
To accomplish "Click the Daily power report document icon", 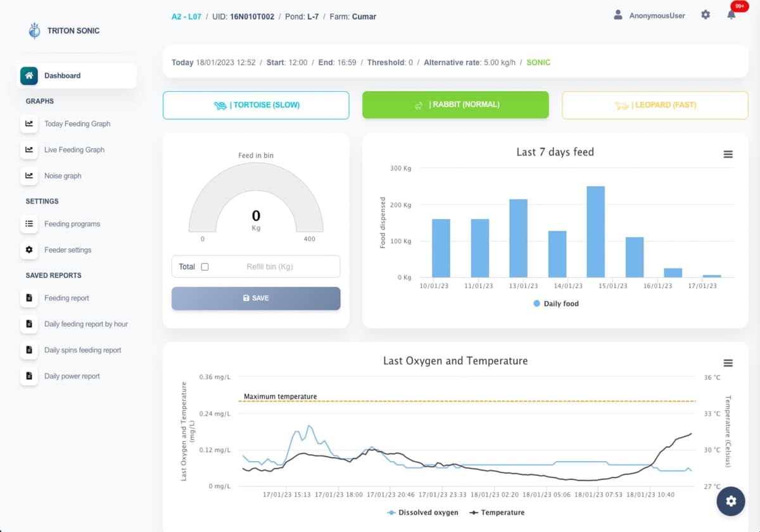I will coord(29,376).
